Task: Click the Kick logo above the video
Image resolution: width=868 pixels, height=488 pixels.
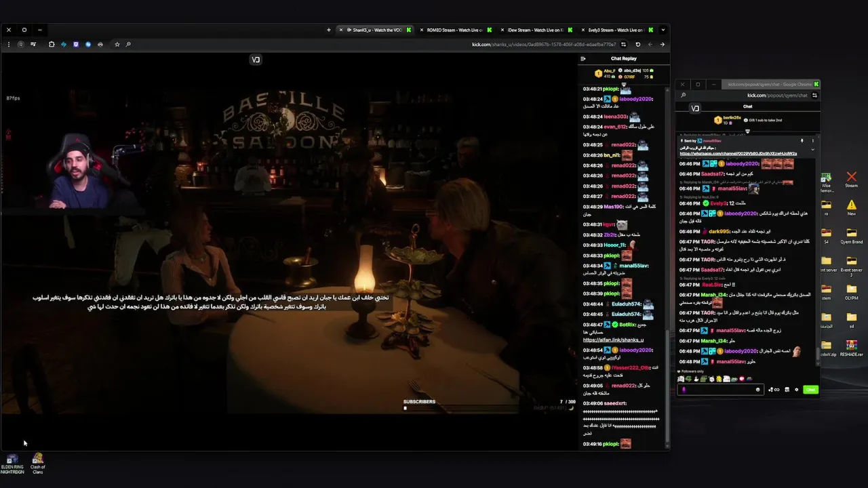Action: point(256,60)
